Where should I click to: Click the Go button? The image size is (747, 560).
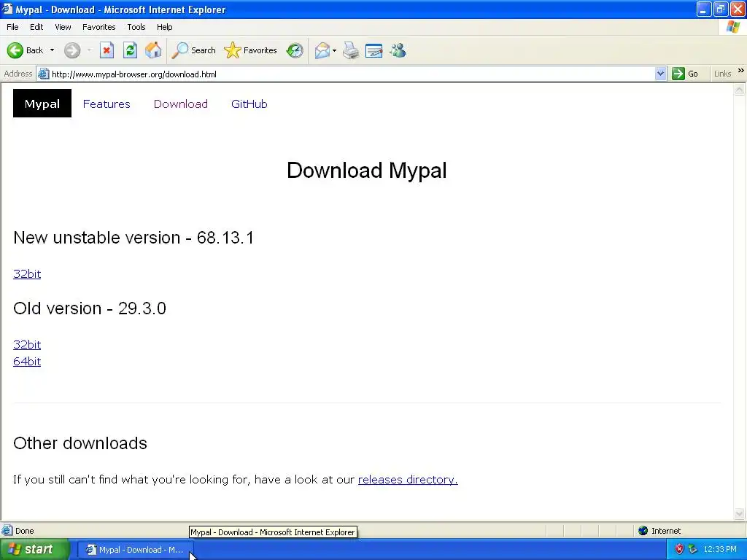click(685, 74)
